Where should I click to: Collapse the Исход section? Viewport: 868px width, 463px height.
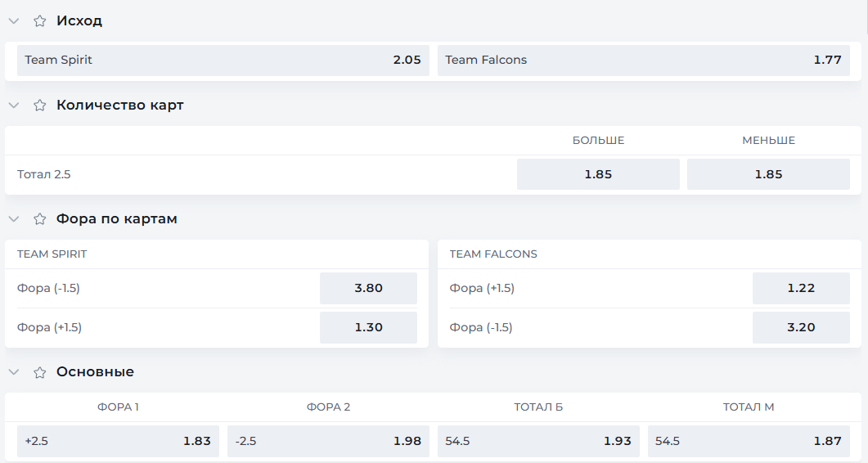(13, 21)
